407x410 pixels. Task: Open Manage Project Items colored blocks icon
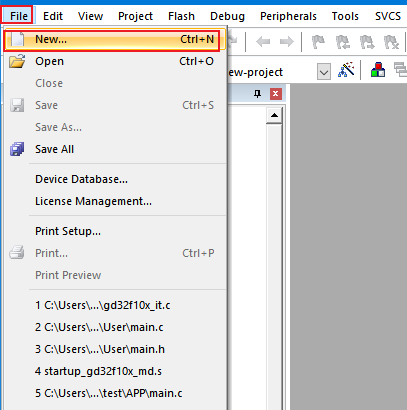[x=378, y=70]
